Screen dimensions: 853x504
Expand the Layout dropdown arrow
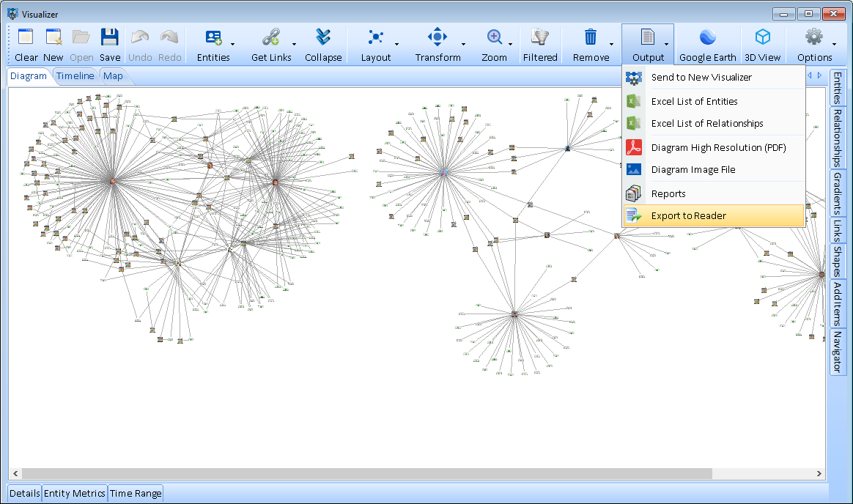click(x=396, y=44)
